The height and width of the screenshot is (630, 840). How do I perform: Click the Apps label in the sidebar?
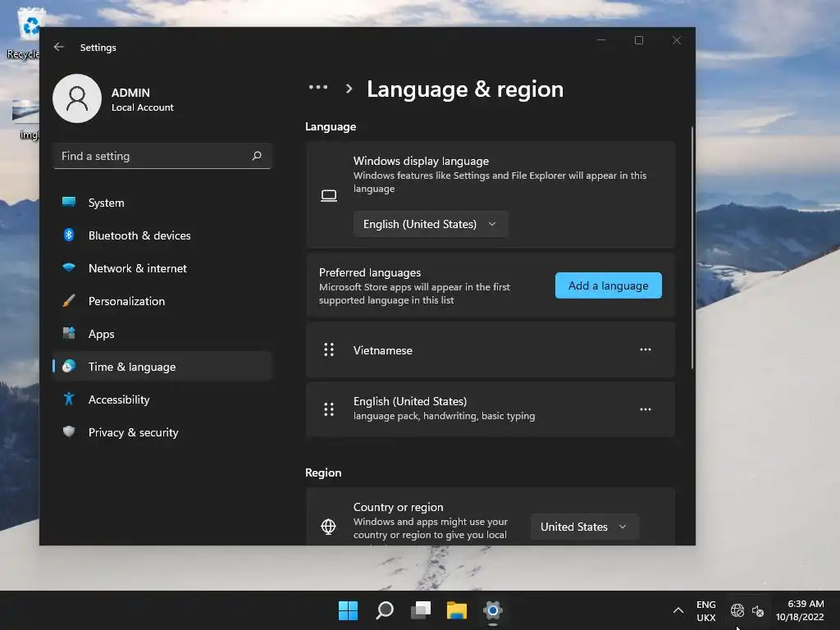click(x=101, y=334)
